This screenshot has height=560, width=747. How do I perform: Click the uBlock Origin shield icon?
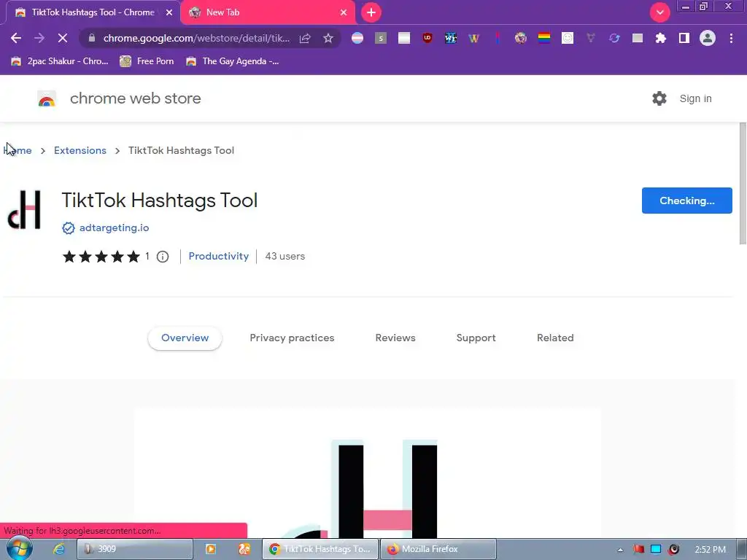coord(427,38)
